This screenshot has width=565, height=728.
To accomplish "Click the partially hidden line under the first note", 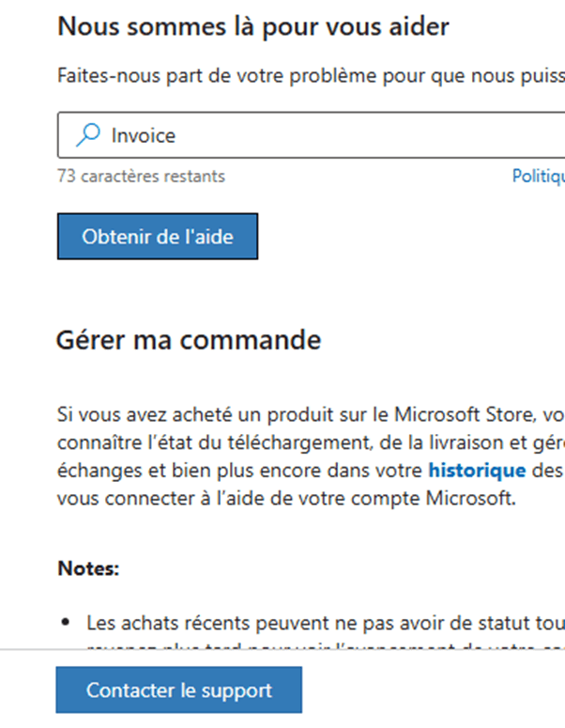I will (326, 646).
